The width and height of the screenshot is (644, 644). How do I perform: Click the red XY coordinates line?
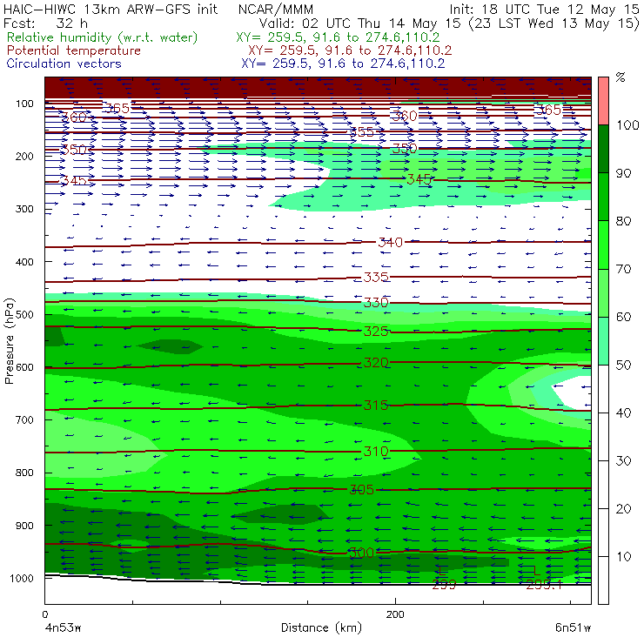click(x=350, y=51)
